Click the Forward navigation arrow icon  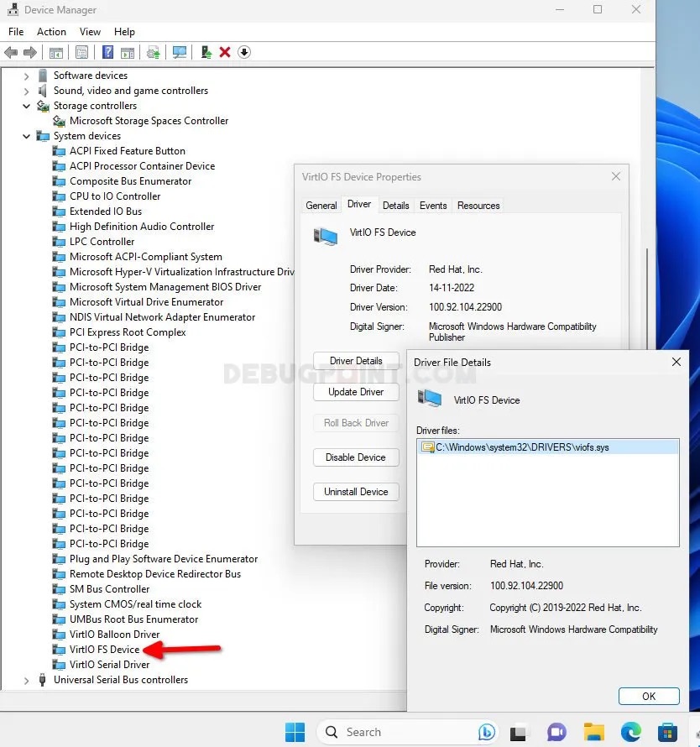[29, 52]
